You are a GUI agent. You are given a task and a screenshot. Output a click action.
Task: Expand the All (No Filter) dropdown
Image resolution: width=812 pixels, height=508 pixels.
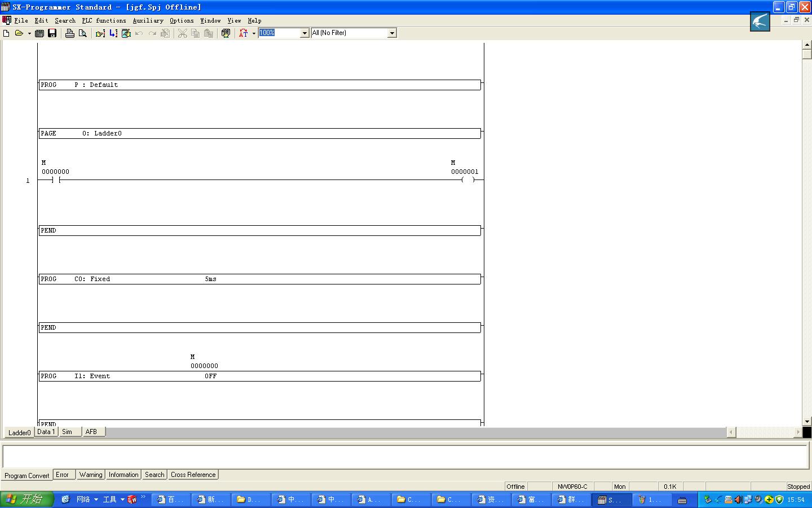coord(392,33)
